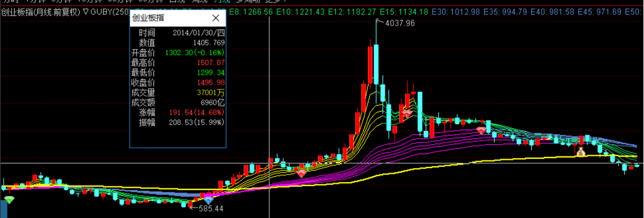
Task: Click the 涨幅 value 191.54(14.68%)
Action: [x=196, y=112]
